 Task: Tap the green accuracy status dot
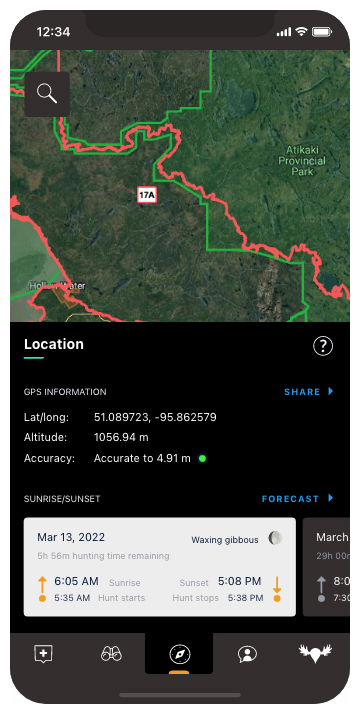[x=203, y=459]
